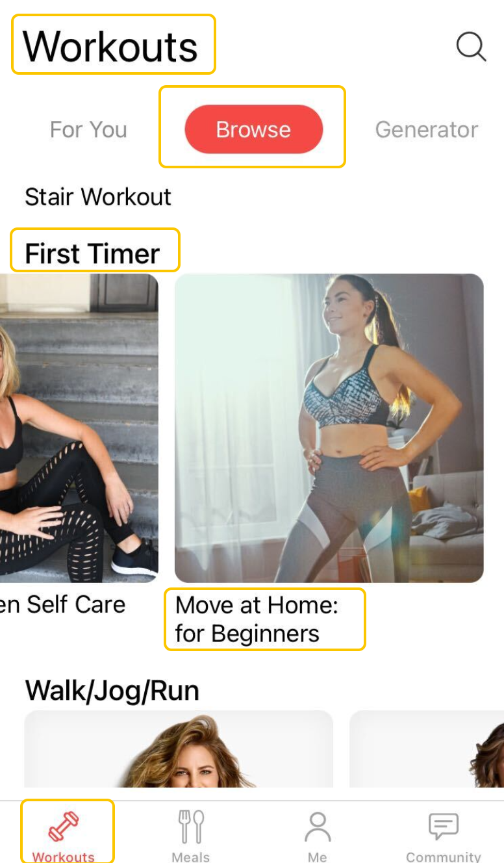Image resolution: width=504 pixels, height=863 pixels.
Task: Tap the Move at Home: for Beginners title
Action: pyautogui.click(x=257, y=619)
